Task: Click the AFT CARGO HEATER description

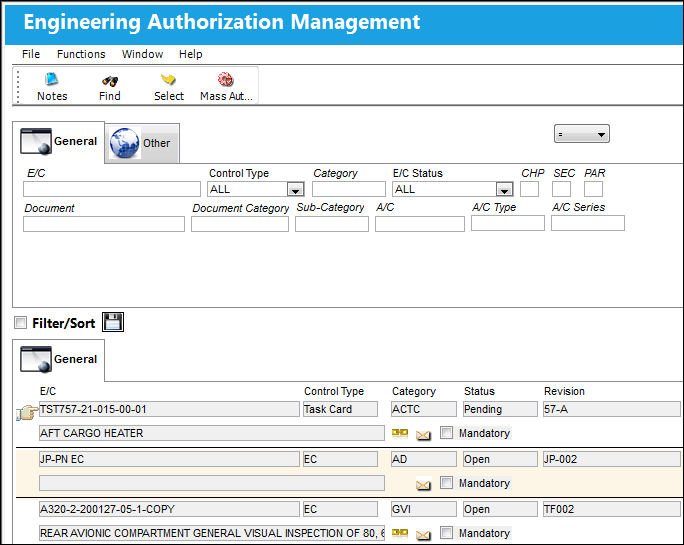Action: [212, 433]
